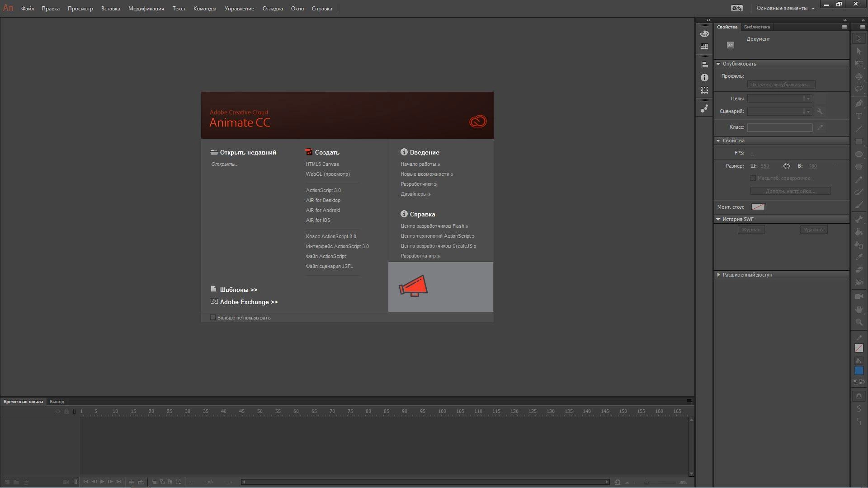Open the 'Шаблоны >>' link
This screenshot has width=868, height=488.
click(239, 290)
